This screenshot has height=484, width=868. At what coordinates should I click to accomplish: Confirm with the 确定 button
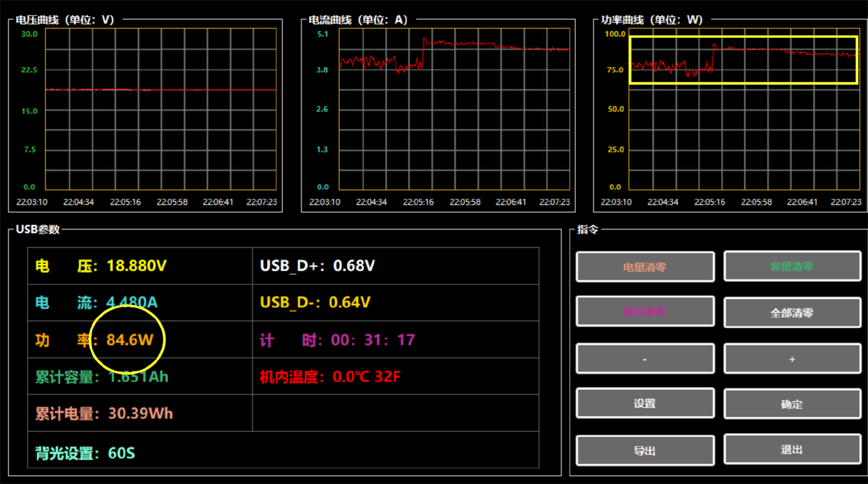[792, 404]
